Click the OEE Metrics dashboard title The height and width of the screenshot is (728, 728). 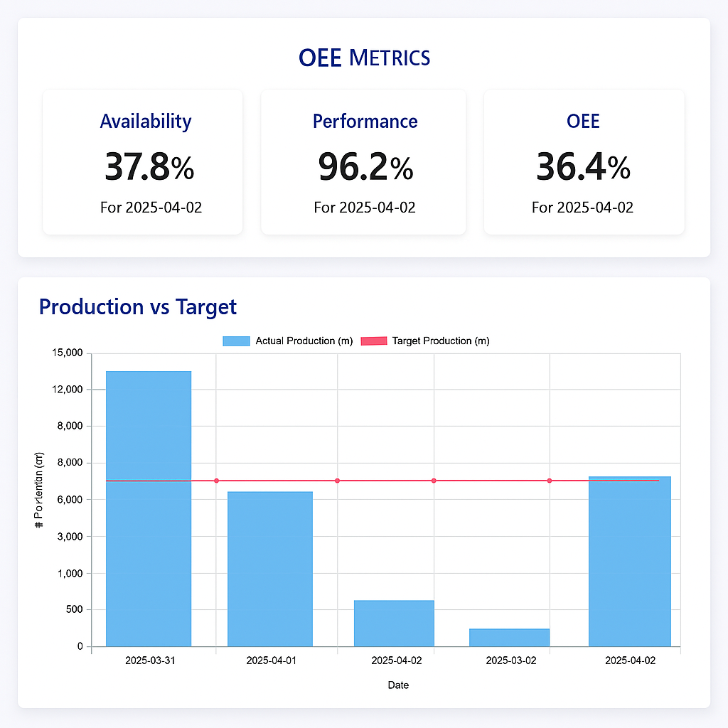click(x=364, y=58)
